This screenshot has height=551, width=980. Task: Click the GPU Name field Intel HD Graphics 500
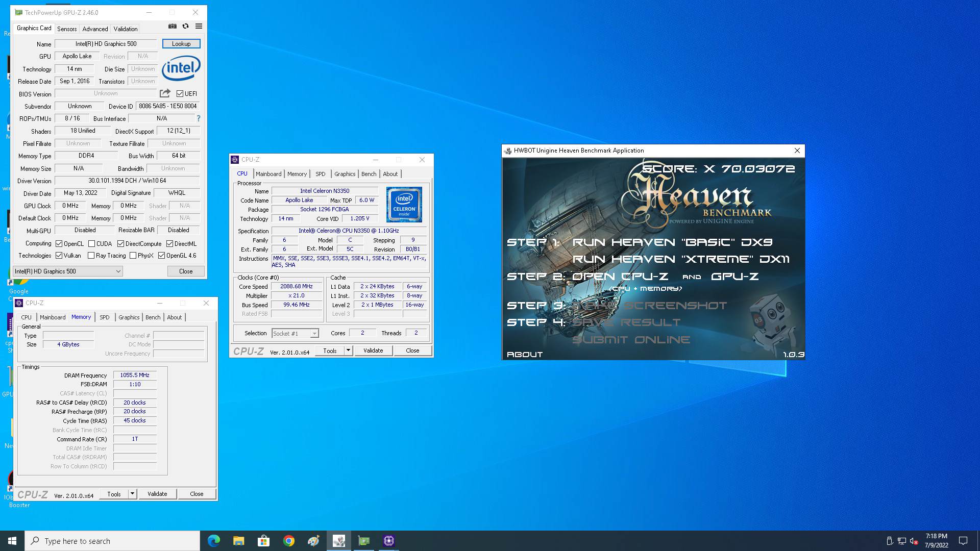[106, 44]
